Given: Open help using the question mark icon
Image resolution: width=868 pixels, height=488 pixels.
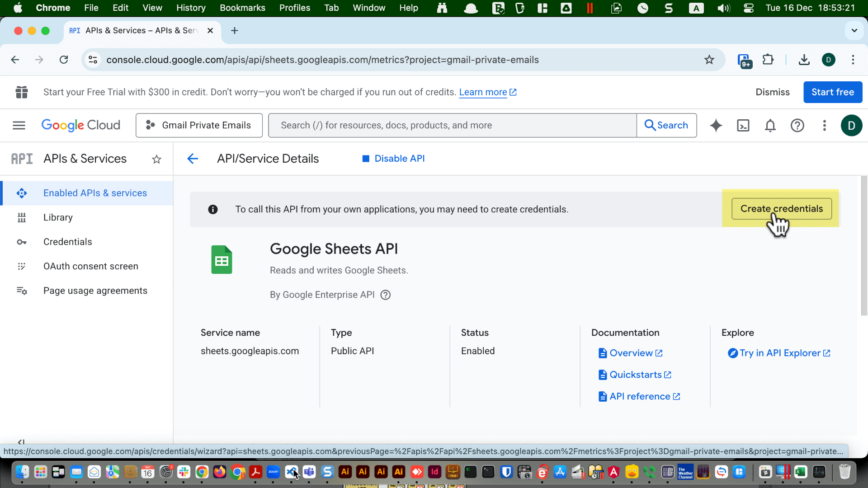Looking at the screenshot, I should point(797,125).
